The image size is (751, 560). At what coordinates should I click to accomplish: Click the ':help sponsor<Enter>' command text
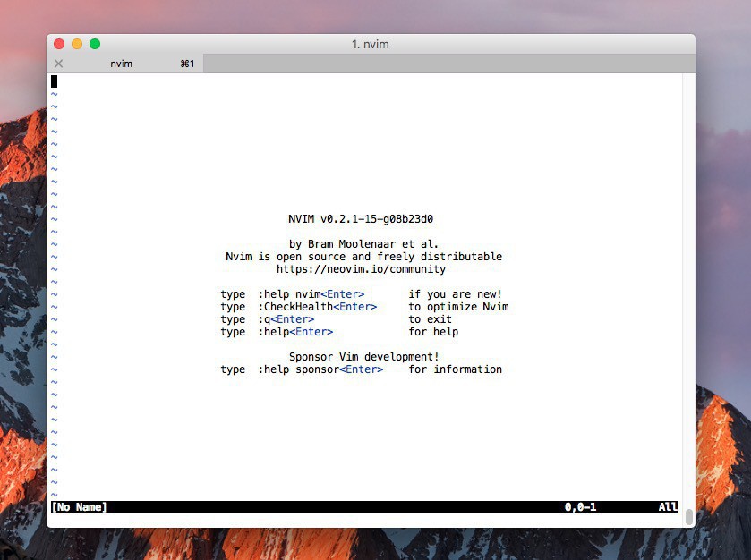tap(321, 369)
